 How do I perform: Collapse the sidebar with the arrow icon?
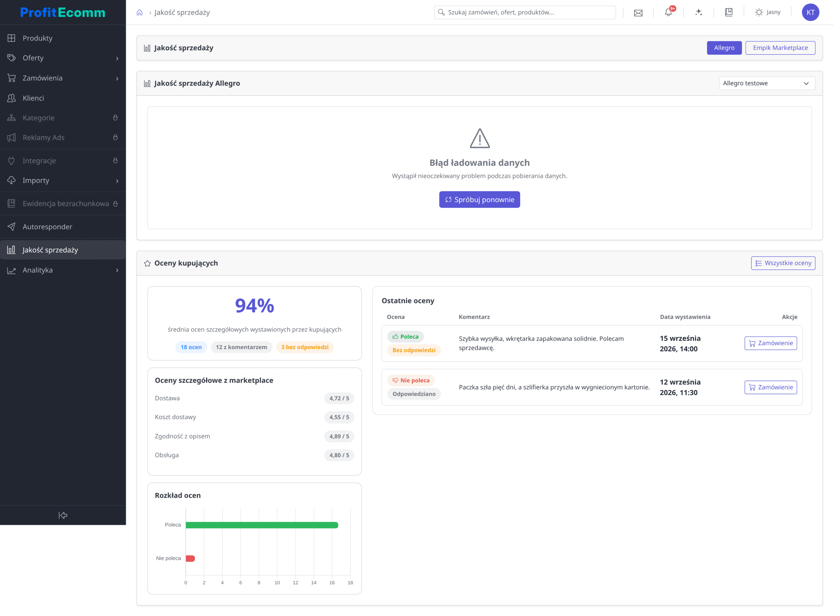[63, 515]
